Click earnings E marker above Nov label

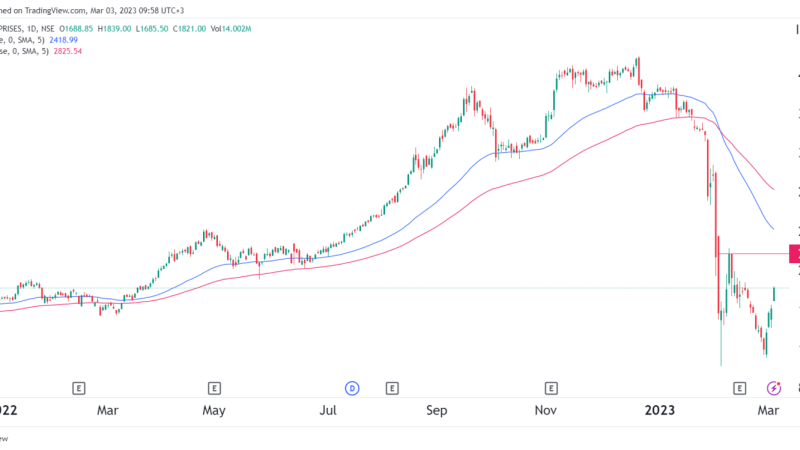tap(550, 387)
